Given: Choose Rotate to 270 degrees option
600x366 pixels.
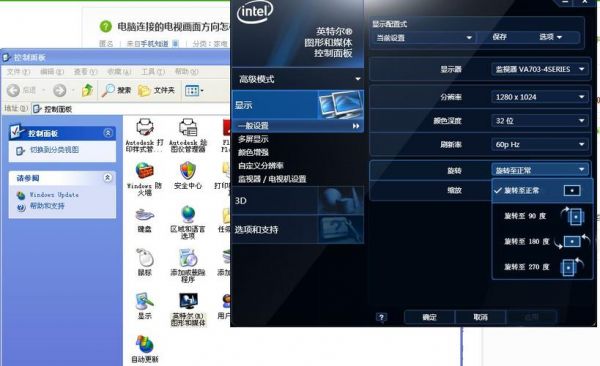Looking at the screenshot, I should 542,267.
